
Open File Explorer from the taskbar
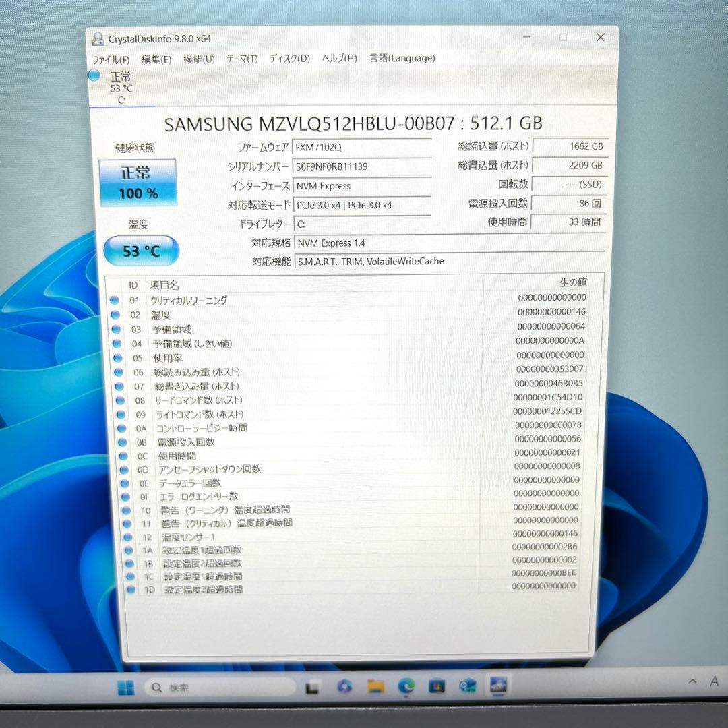pyautogui.click(x=375, y=686)
